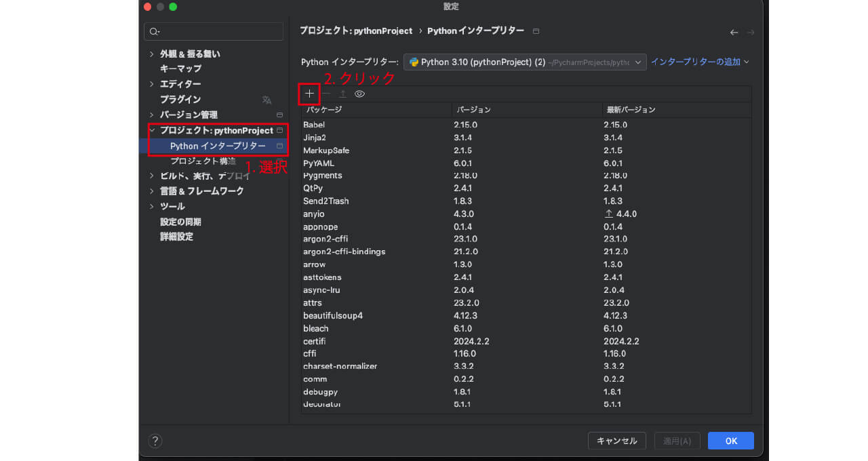Select Python インタープリター in sidebar
This screenshot has height=461, width=868.
tap(218, 146)
